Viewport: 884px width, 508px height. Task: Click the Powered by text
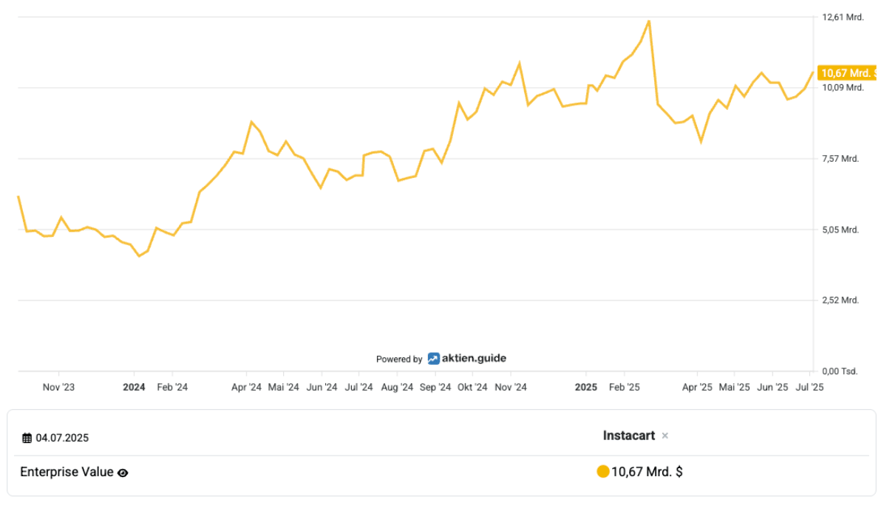[399, 359]
